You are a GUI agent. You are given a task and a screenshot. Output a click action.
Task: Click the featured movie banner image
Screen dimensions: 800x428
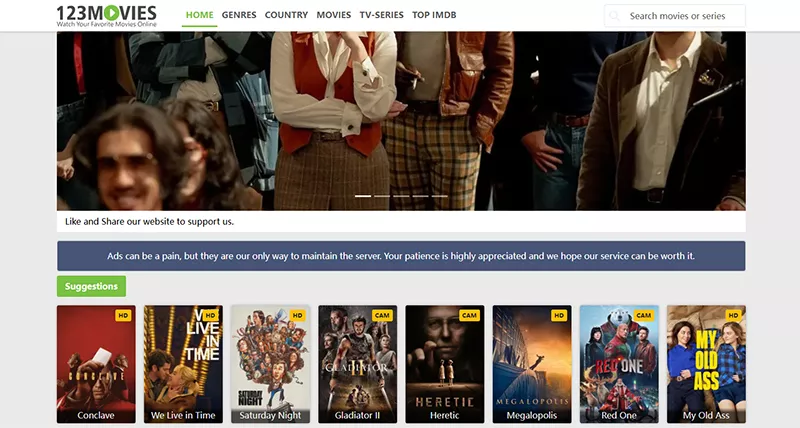click(401, 121)
